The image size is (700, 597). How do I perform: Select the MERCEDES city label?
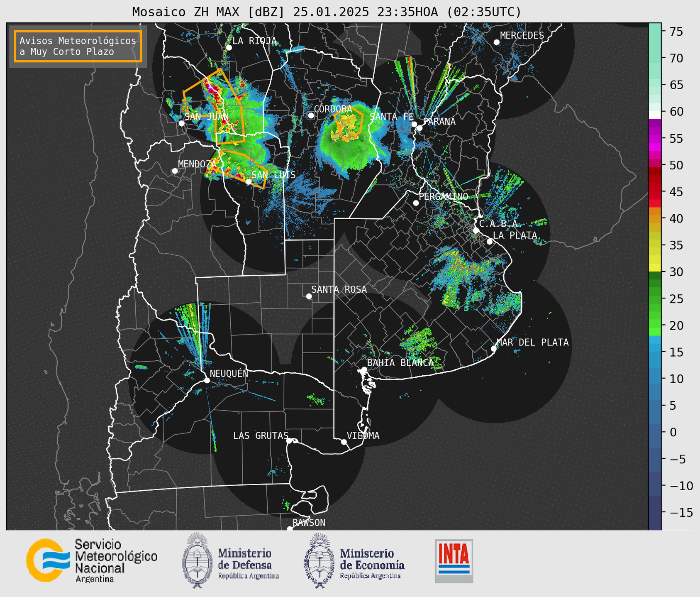(x=522, y=36)
